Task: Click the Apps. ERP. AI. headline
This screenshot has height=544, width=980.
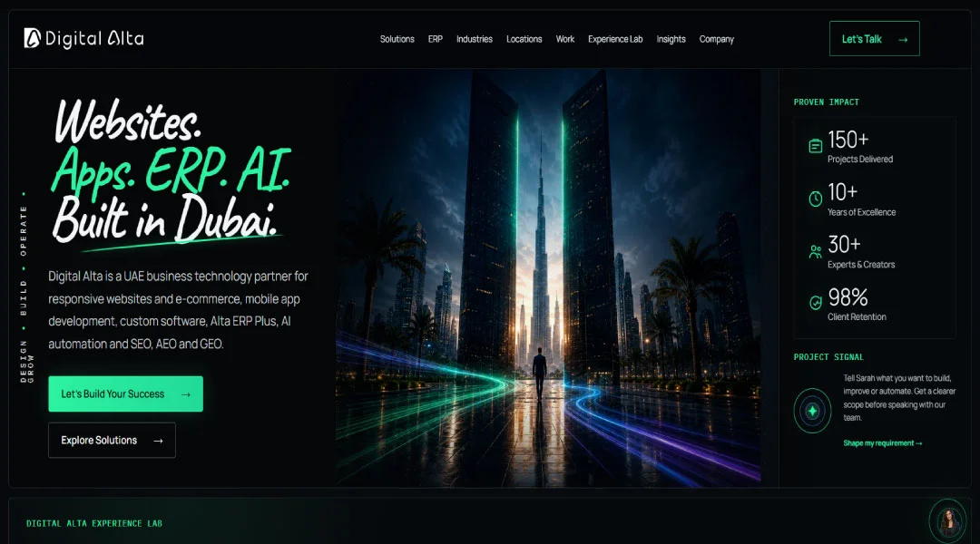Action: coord(171,170)
